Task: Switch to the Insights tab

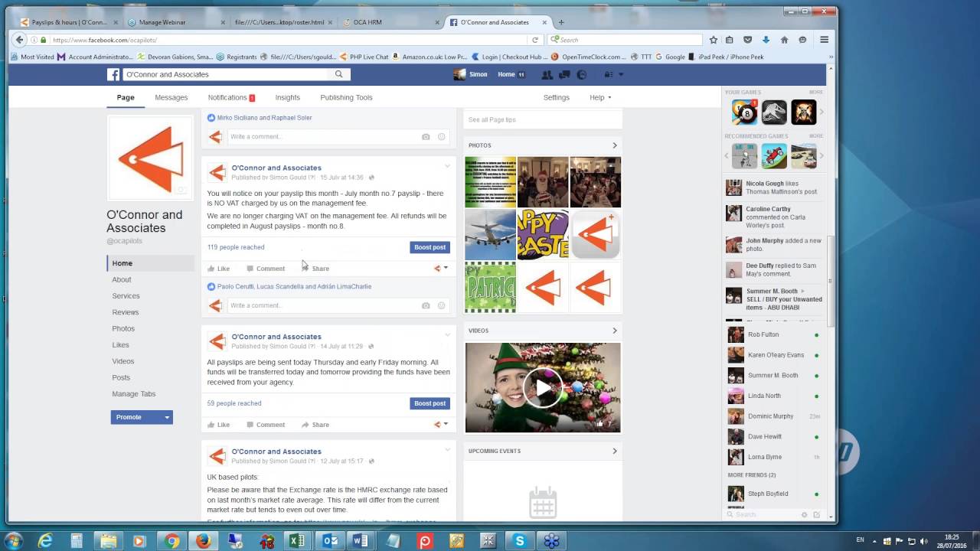Action: click(288, 97)
